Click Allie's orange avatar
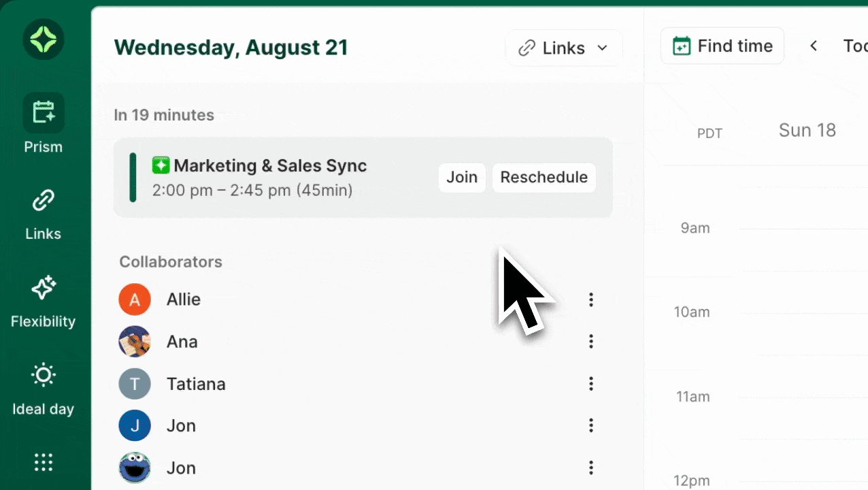This screenshot has width=868, height=490. [135, 299]
